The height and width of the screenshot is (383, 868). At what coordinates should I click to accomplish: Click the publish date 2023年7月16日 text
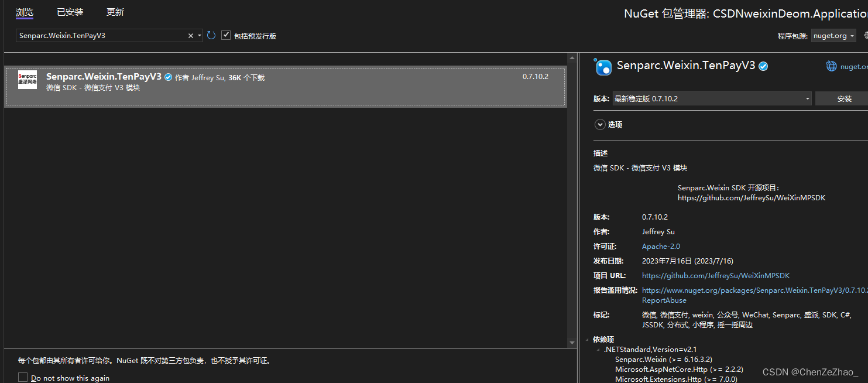pyautogui.click(x=688, y=261)
